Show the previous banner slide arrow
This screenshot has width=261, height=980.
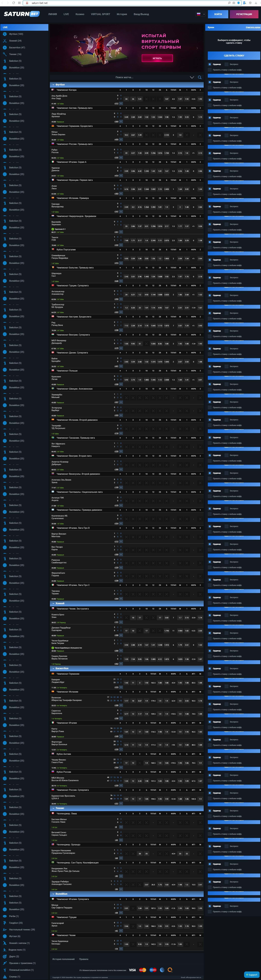click(56, 48)
